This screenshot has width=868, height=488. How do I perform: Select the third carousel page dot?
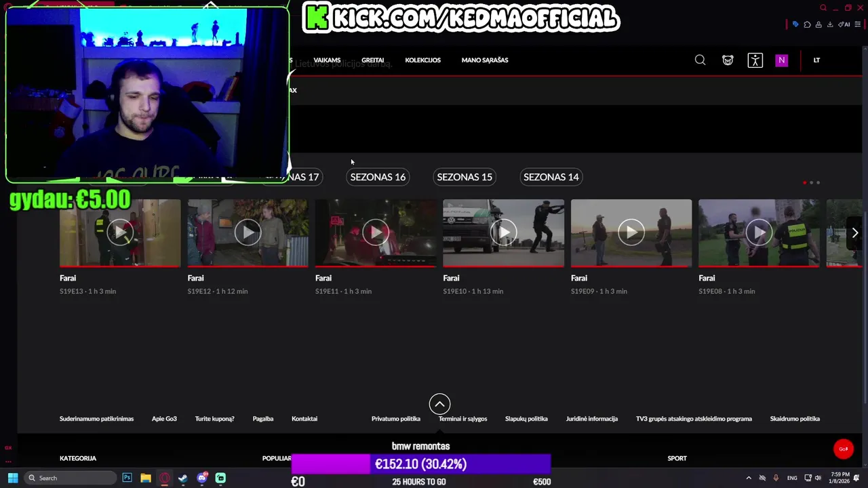point(818,182)
